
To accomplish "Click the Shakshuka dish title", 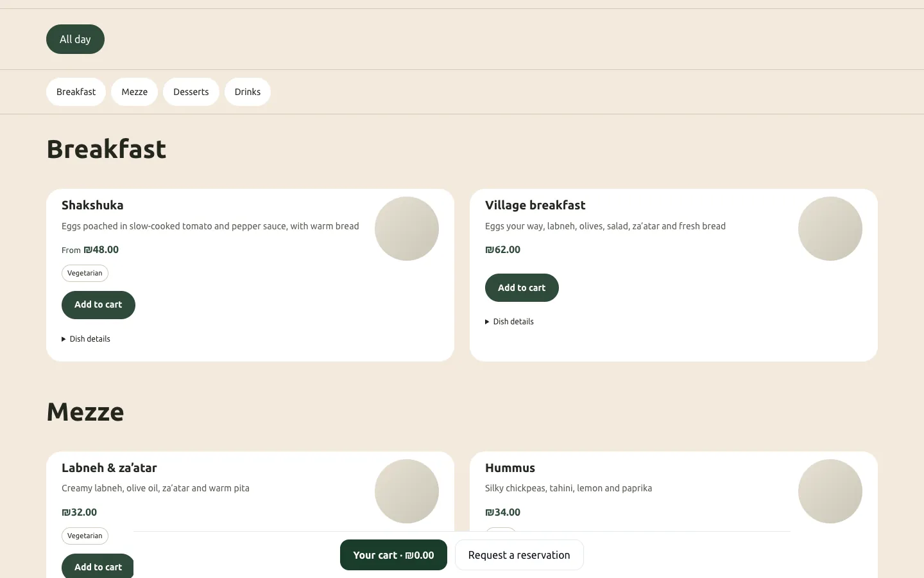I will click(92, 206).
